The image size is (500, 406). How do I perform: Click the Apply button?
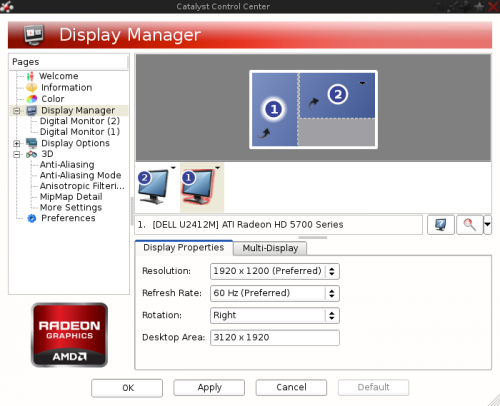(209, 387)
